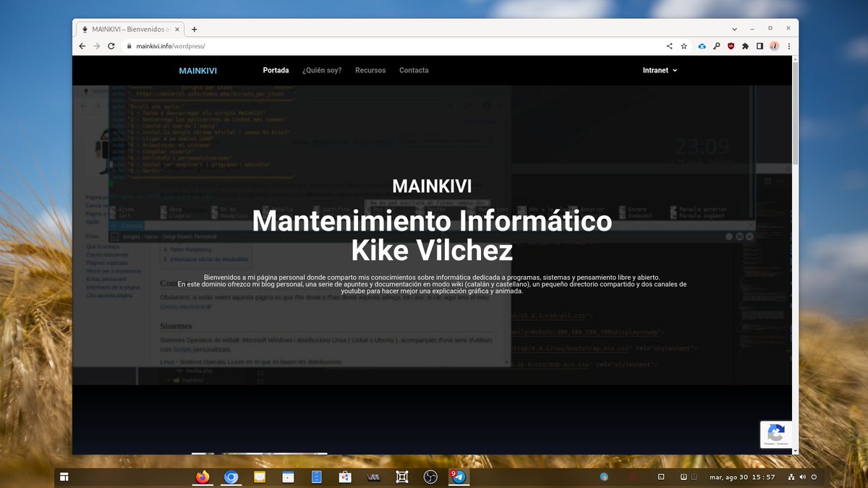Open the volume speaker icon

tap(803, 477)
